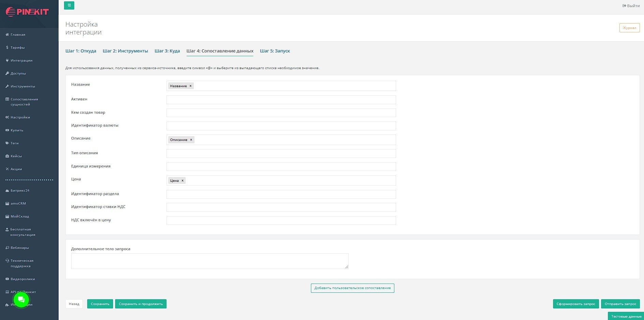This screenshot has width=644, height=320.
Task: Focus the Дополнительное тело запроса textarea
Action: pos(209,261)
